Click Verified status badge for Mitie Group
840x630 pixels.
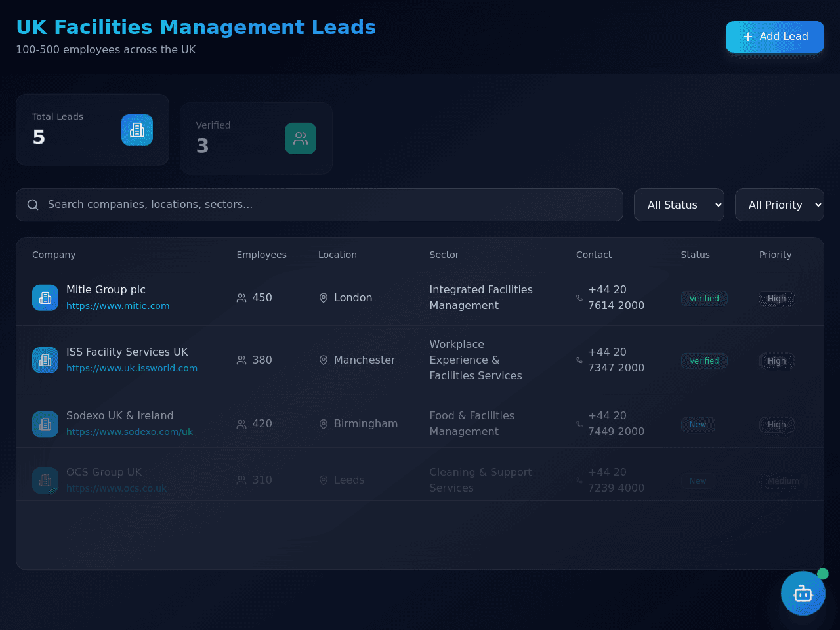[704, 299]
